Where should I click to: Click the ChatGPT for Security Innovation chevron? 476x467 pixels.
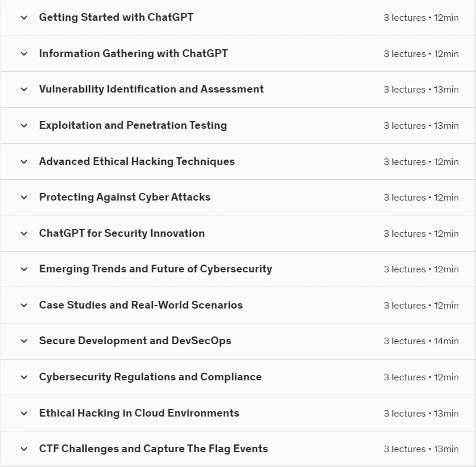[24, 234]
